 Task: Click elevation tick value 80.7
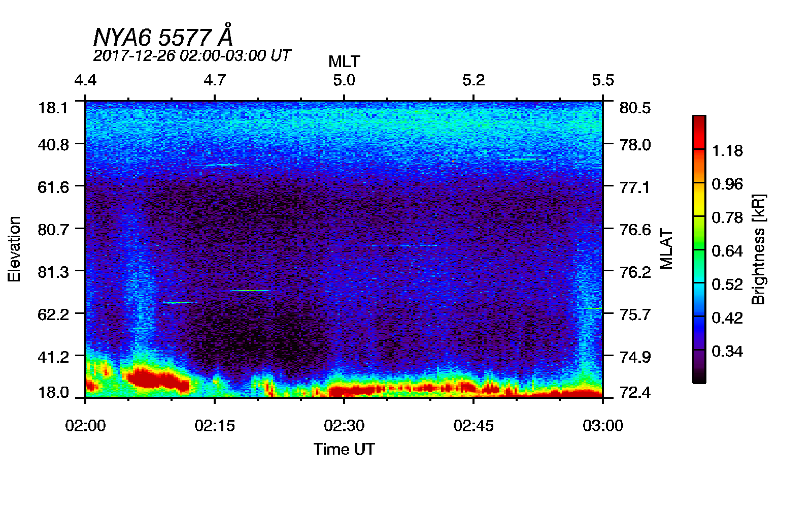(x=53, y=230)
